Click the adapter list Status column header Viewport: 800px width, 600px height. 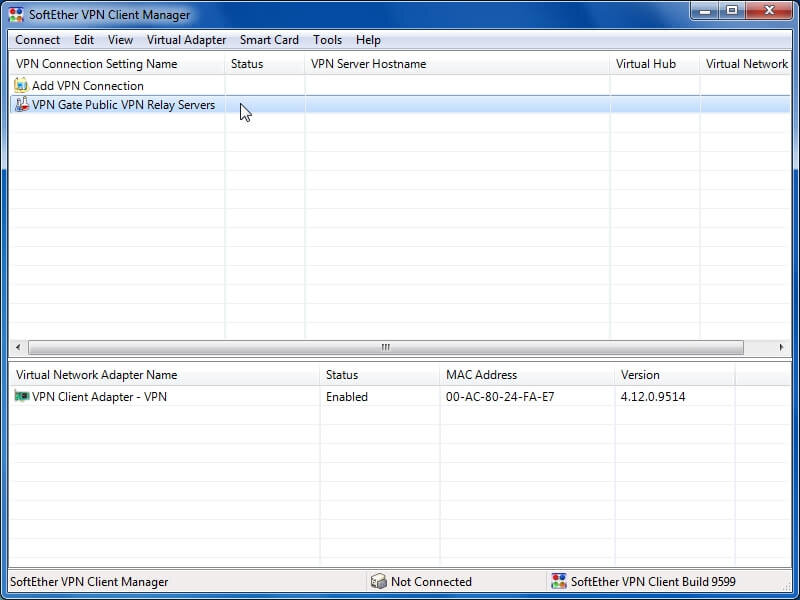pos(380,374)
